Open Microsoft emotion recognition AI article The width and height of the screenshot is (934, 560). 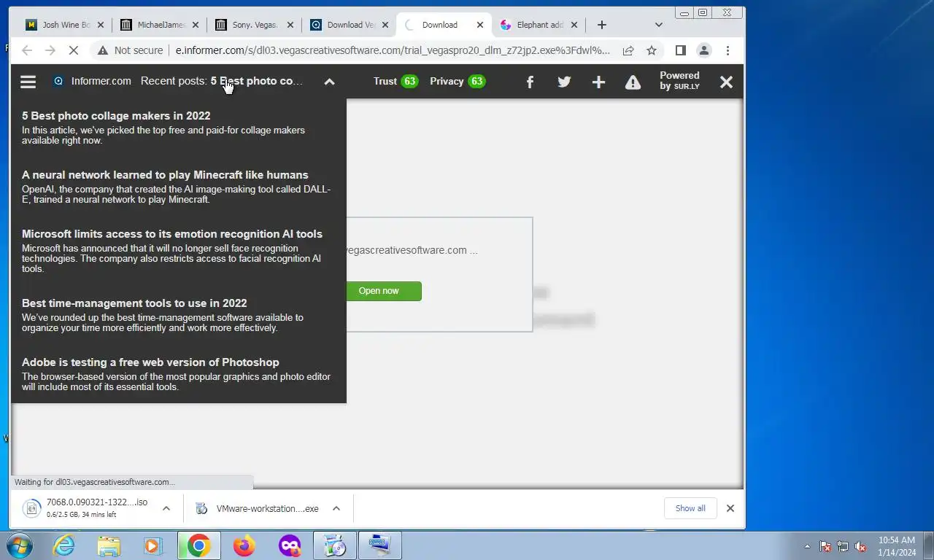(x=172, y=233)
